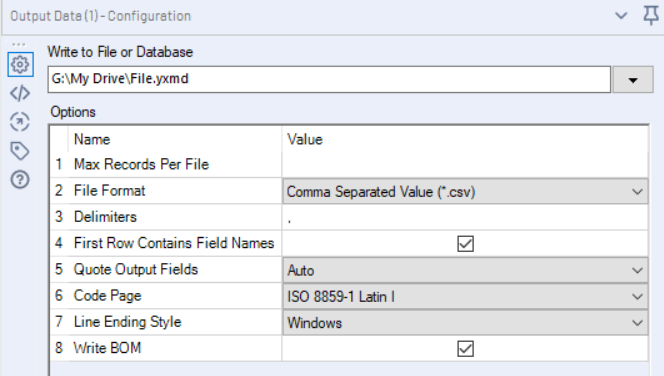Select the Code Page row label
664x376 pixels.
pos(108,296)
